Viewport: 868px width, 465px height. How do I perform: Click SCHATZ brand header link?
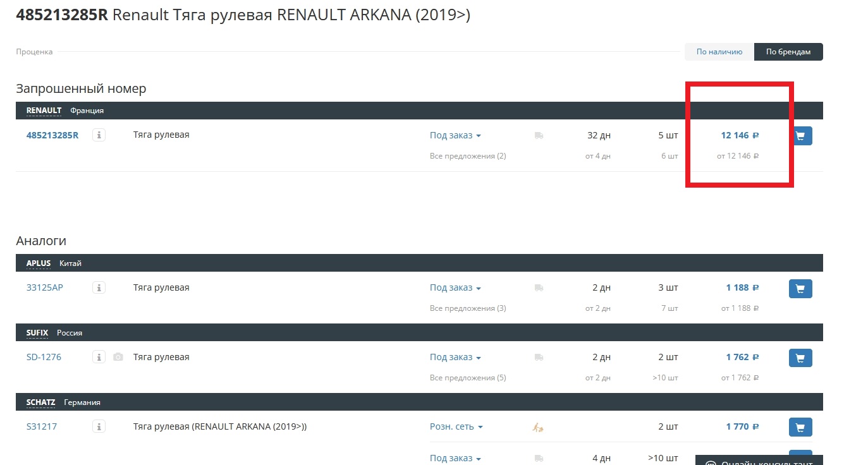(x=40, y=402)
